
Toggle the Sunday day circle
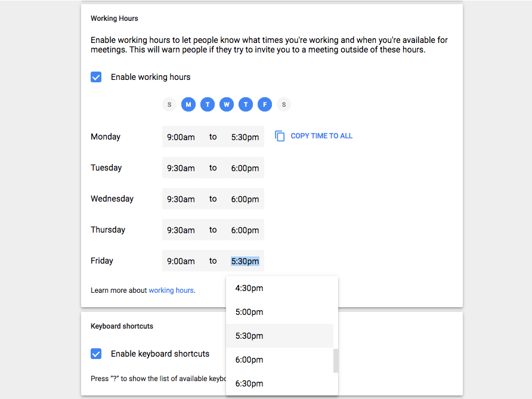(x=169, y=104)
